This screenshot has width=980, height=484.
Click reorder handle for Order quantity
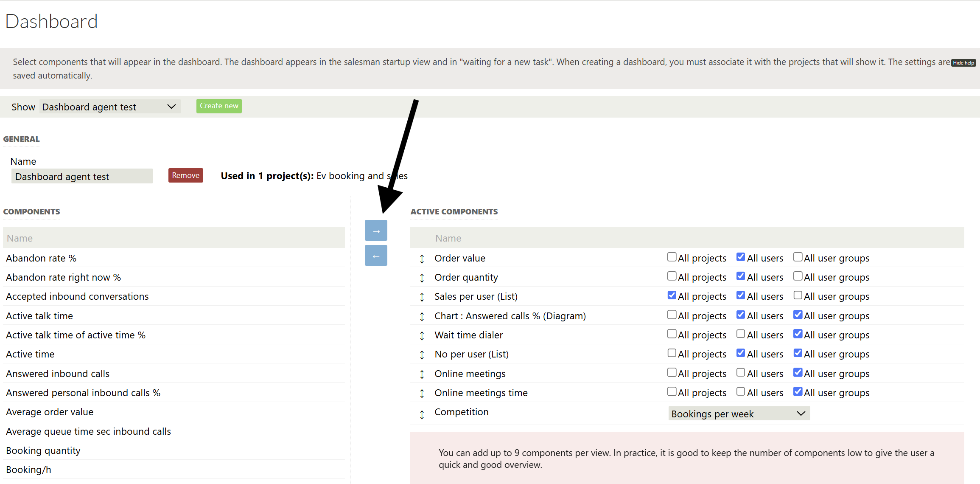[x=422, y=278]
